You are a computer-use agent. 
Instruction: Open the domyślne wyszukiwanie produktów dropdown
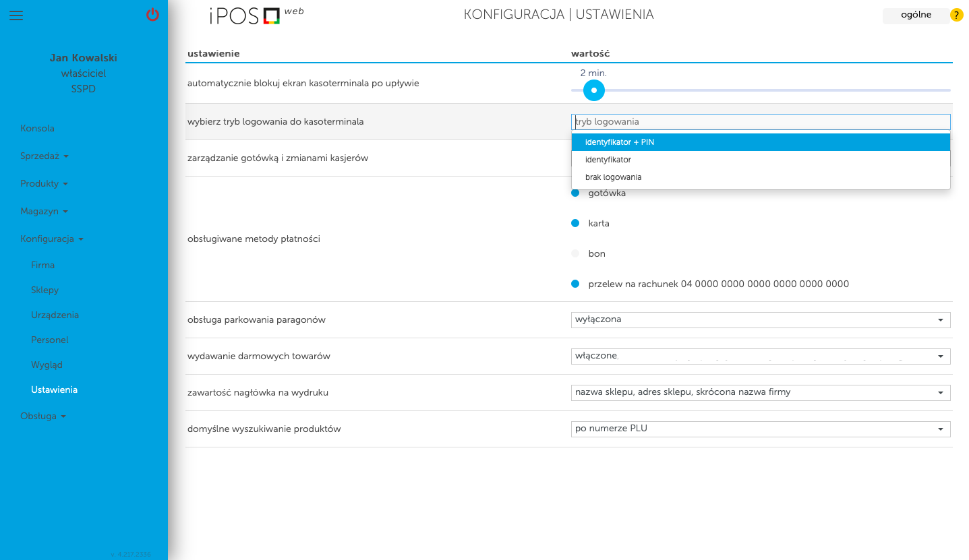(941, 429)
